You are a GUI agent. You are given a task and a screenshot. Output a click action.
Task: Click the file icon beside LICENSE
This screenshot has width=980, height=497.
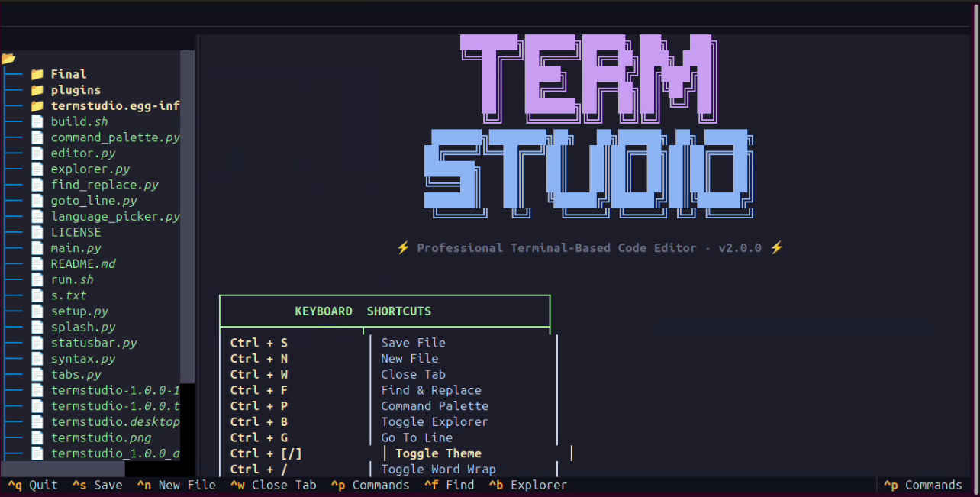coord(37,232)
